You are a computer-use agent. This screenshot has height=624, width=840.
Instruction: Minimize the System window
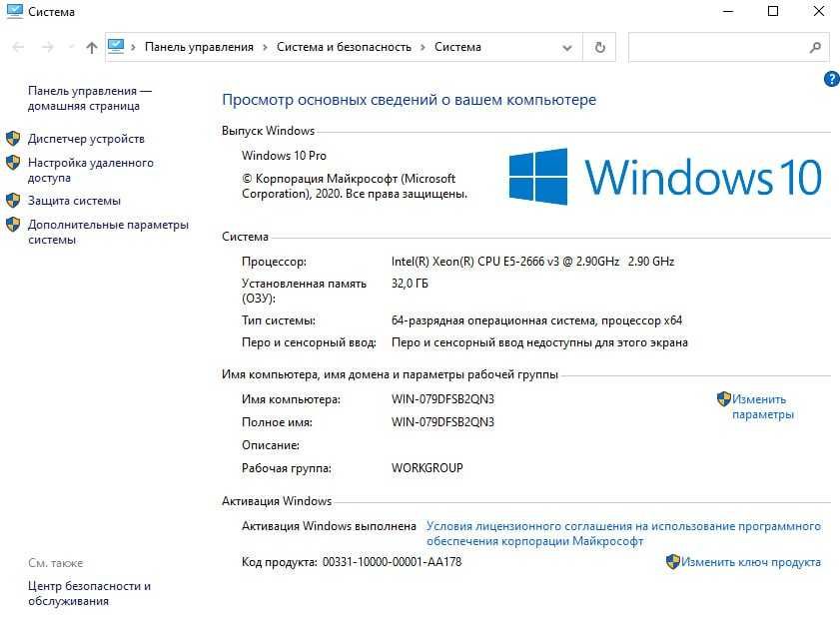pos(728,11)
